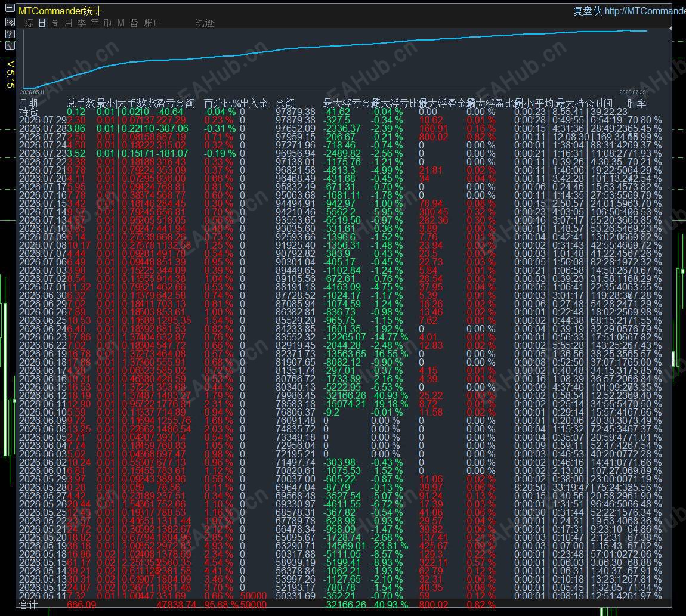The image size is (686, 616).
Task: Select the 备 comment tab
Action: [134, 23]
